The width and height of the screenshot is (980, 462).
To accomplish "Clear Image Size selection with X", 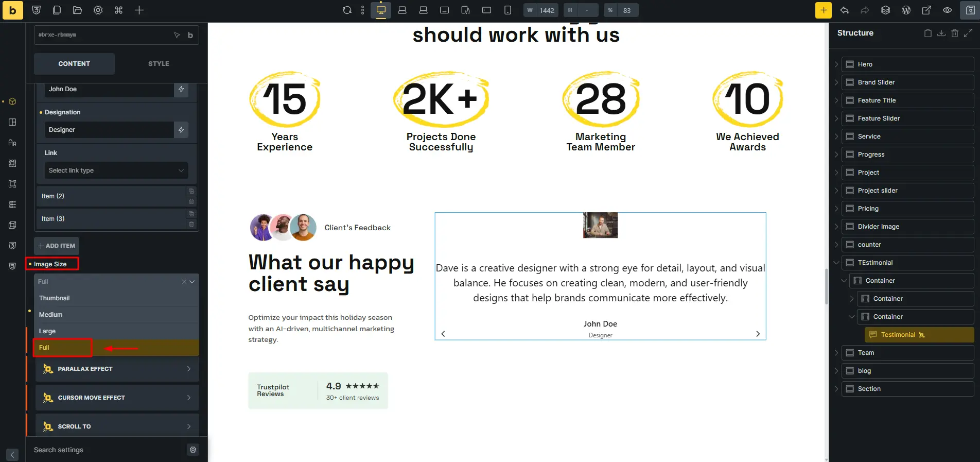I will pos(184,282).
